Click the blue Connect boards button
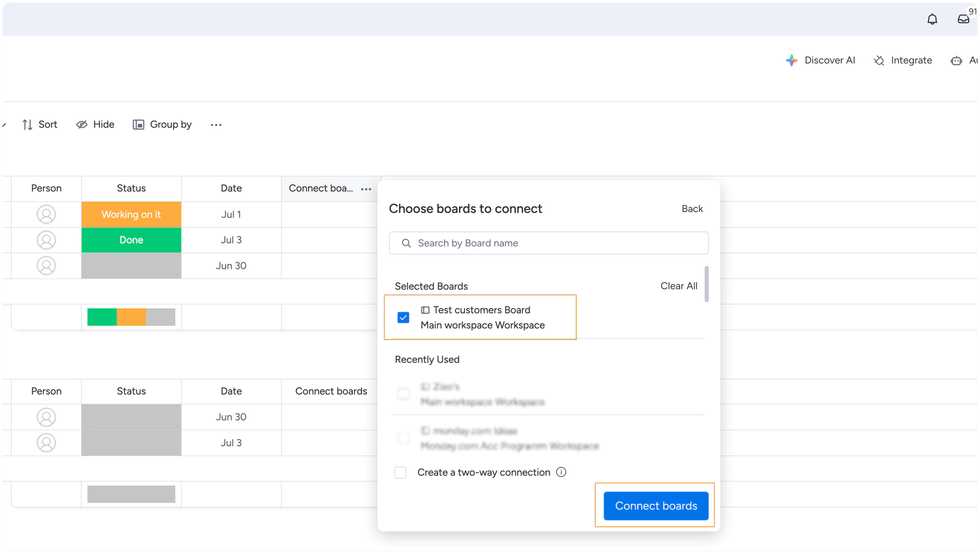Screen dimensions: 980x553 656,506
